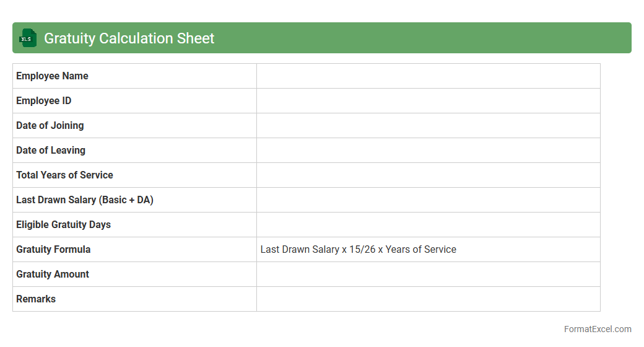Click the Gratuity Amount label
This screenshot has height=347, width=644.
click(53, 275)
